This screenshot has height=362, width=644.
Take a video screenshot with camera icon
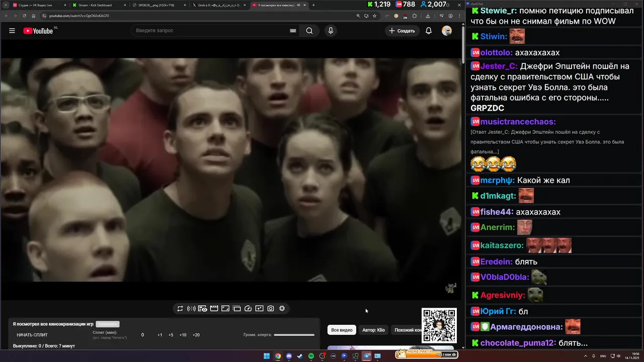(x=271, y=309)
